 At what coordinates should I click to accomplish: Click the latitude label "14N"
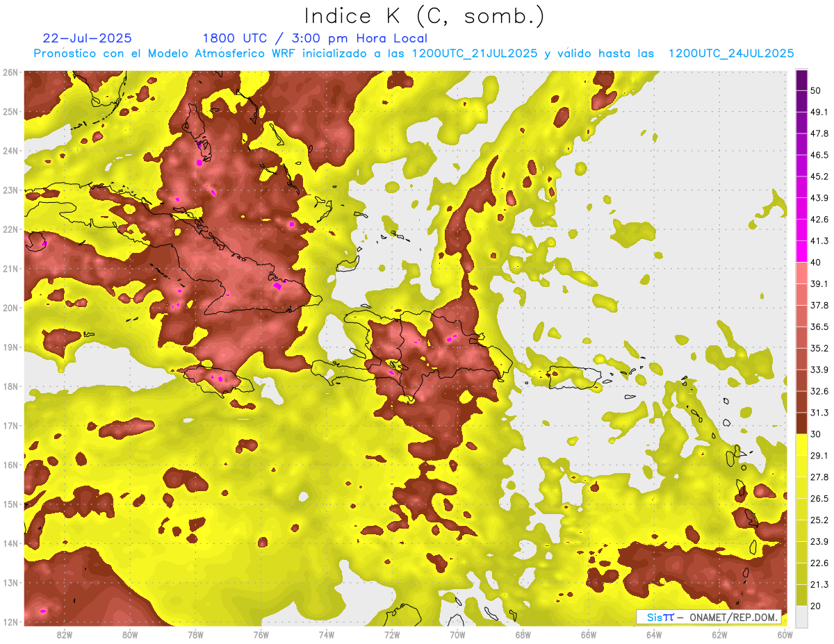[x=10, y=543]
